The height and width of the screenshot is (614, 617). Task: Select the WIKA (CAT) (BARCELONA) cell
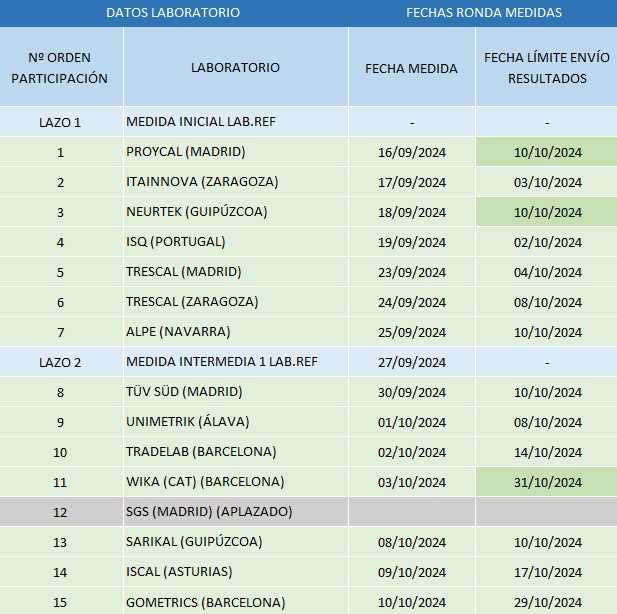pos(236,482)
